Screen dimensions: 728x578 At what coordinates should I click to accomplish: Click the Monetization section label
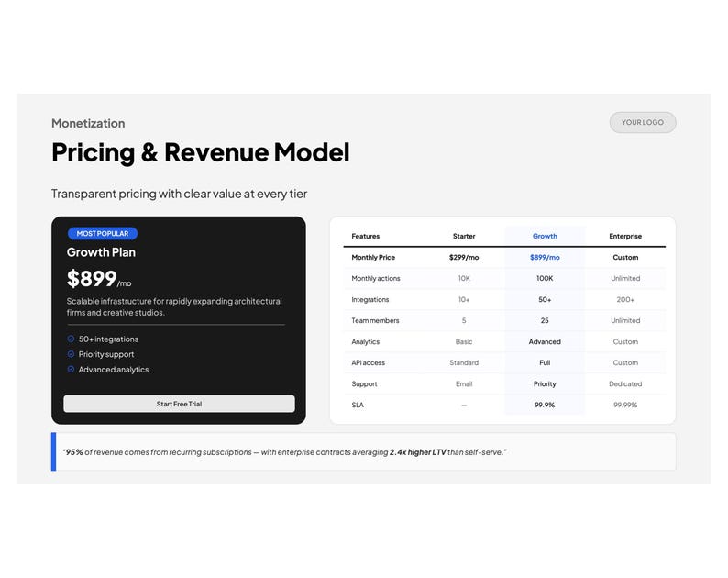[88, 123]
